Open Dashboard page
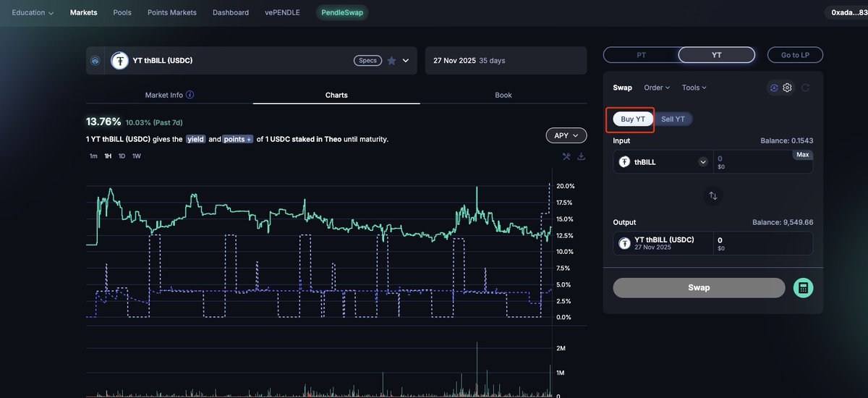This screenshot has height=398, width=868. tap(231, 12)
